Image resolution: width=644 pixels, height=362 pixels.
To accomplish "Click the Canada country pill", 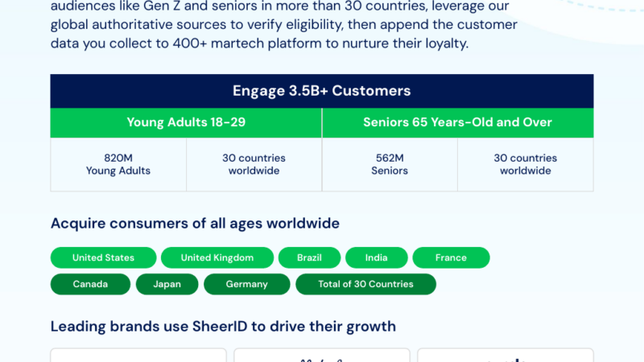I will pos(90,284).
